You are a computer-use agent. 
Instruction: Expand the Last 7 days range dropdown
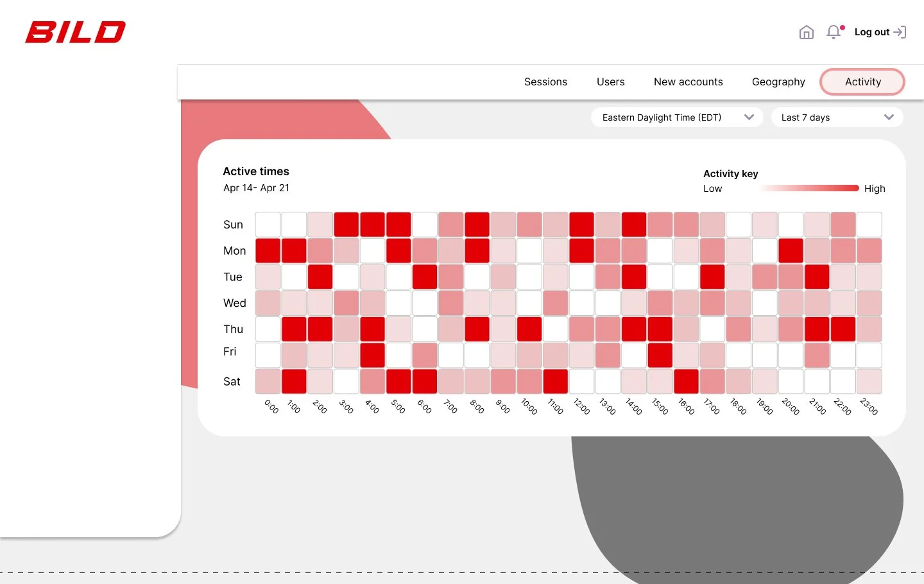837,117
